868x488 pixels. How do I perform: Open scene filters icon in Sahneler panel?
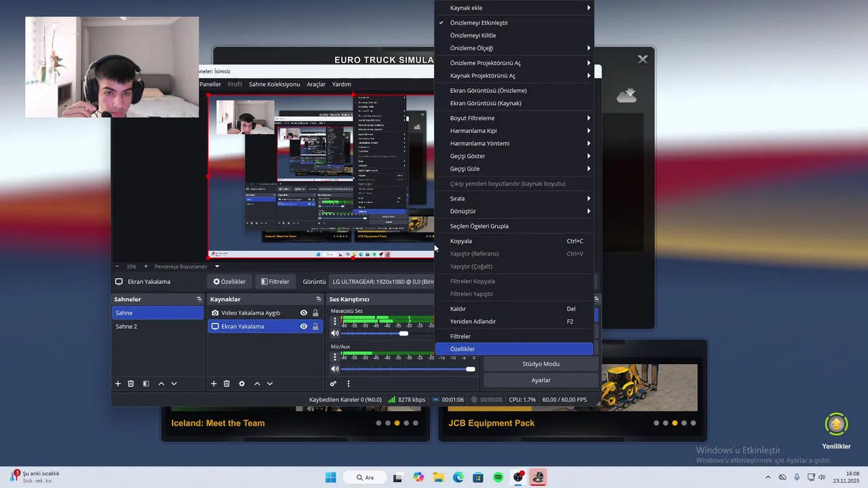pyautogui.click(x=146, y=384)
